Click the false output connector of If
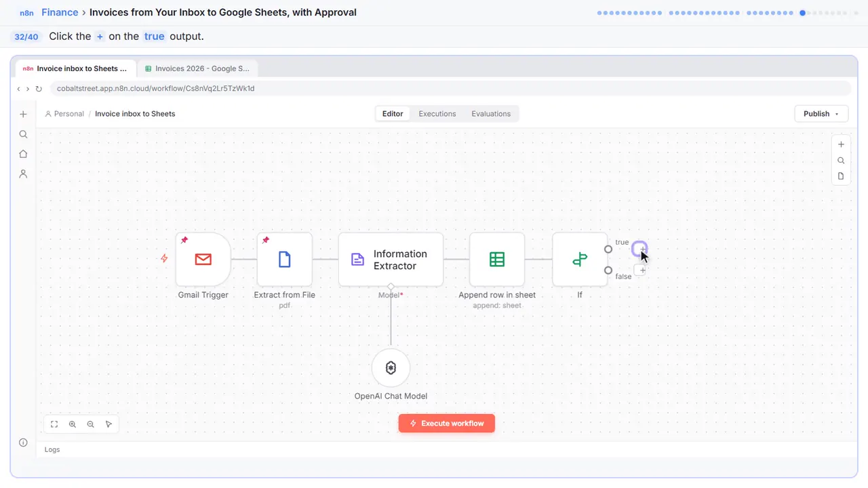The width and height of the screenshot is (868, 488). click(608, 270)
